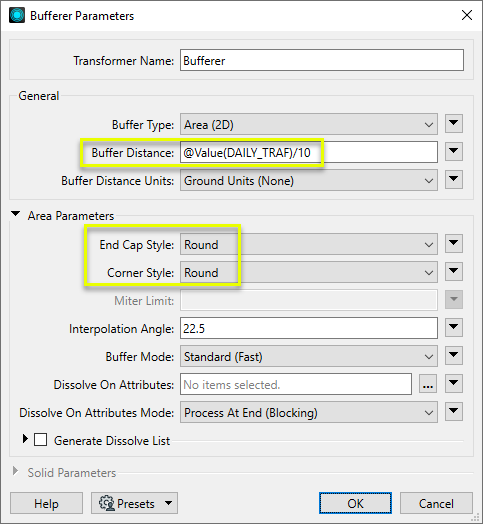Screen dimensions: 483x524
Task: Open the arrow menu beside Buffer Distance
Action: (454, 152)
